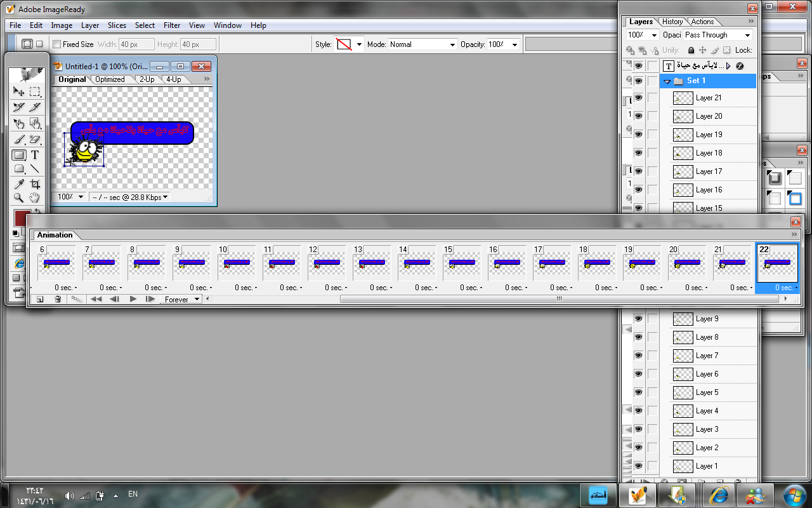
Task: Delete animation frame with trash icon
Action: click(58, 299)
